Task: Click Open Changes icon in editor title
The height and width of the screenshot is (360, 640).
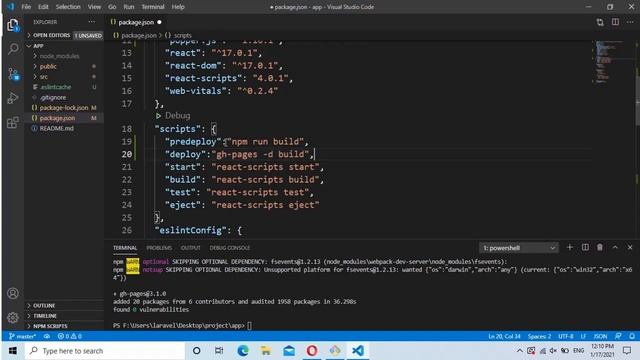Action: point(600,22)
